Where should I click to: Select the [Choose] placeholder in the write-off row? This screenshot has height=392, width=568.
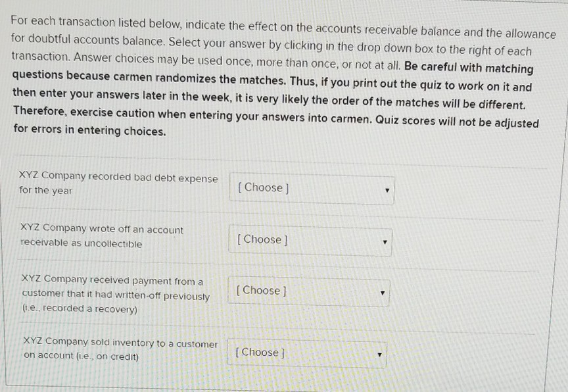click(x=261, y=239)
